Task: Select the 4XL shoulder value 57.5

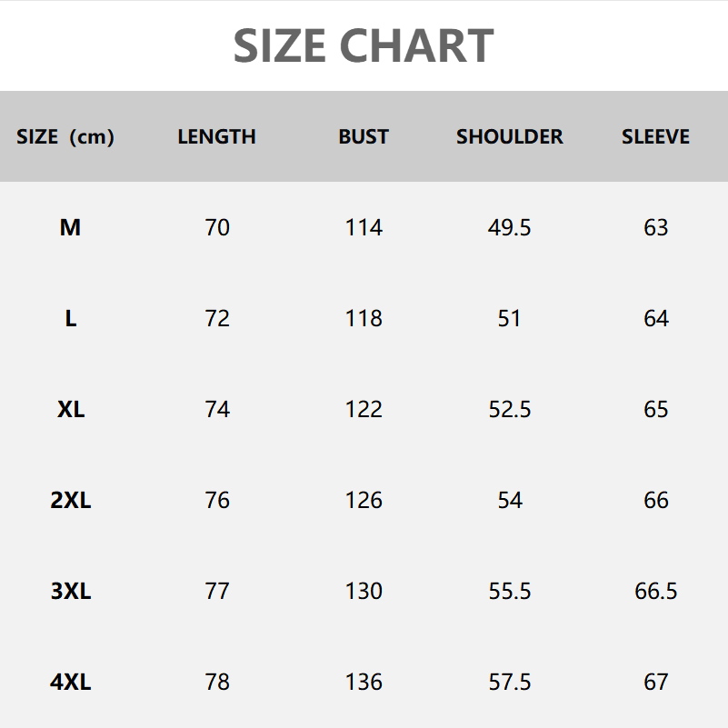Action: point(509,682)
